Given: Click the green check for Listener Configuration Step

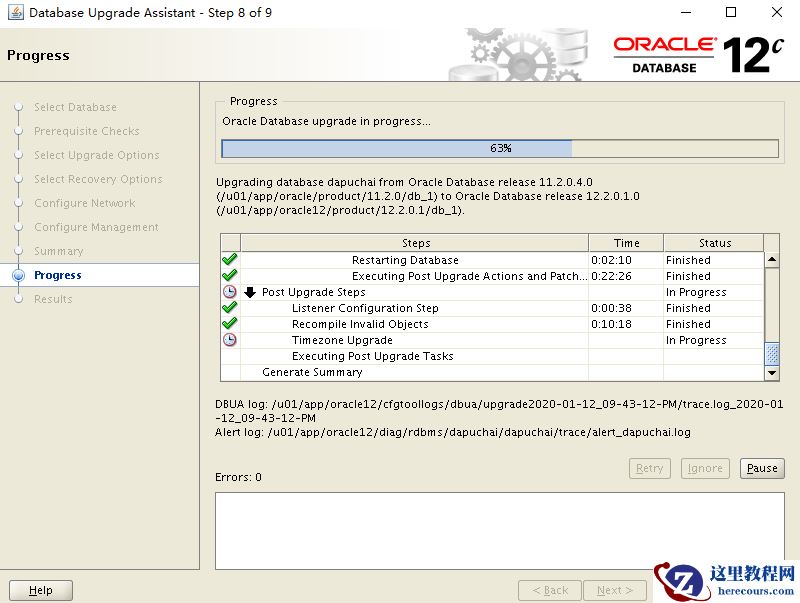Looking at the screenshot, I should tap(230, 308).
